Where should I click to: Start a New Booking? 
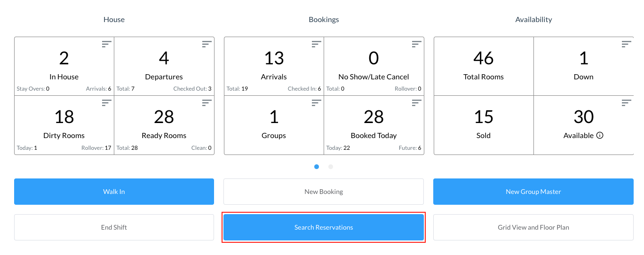pos(324,192)
